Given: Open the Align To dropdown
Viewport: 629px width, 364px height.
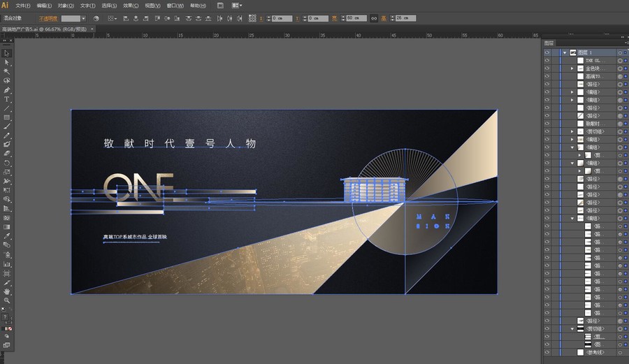Looking at the screenshot, I should [x=111, y=18].
